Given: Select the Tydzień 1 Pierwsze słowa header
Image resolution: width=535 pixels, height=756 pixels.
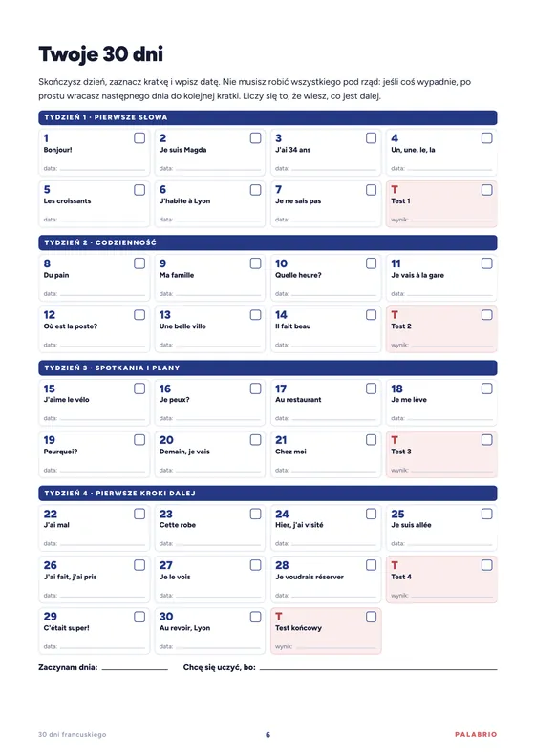Looking at the screenshot, I should [x=267, y=117].
